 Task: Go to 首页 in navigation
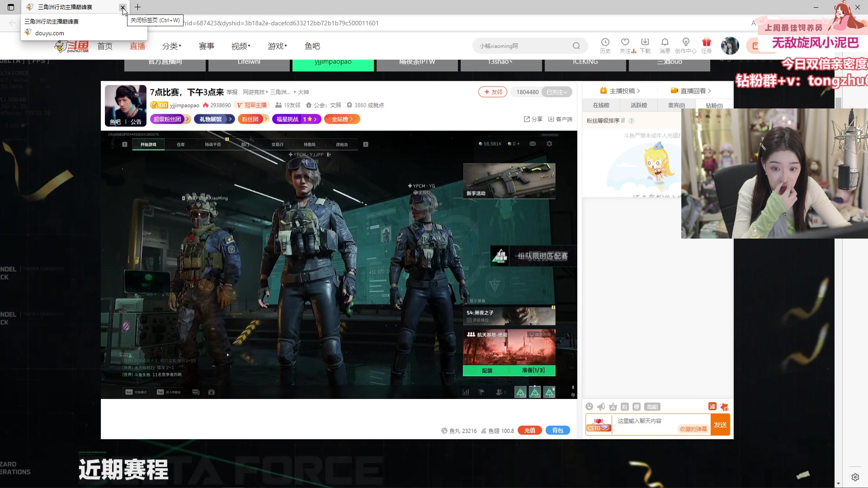105,46
